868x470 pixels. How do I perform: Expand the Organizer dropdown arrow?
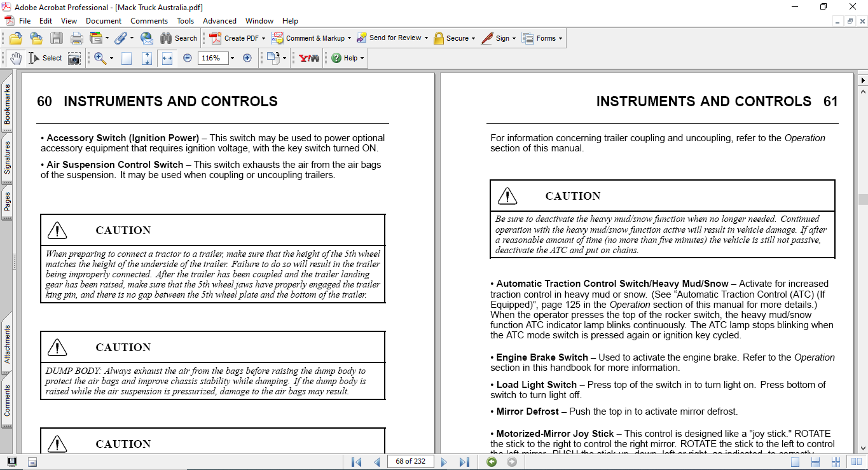(x=107, y=38)
